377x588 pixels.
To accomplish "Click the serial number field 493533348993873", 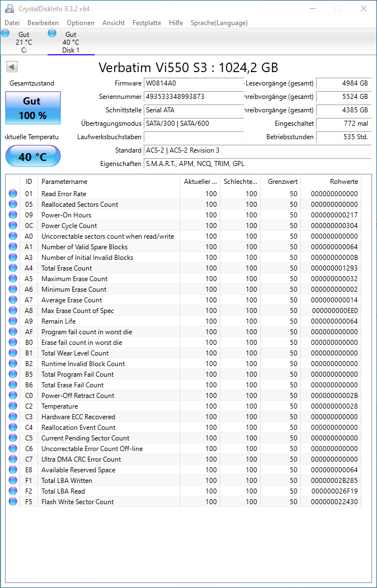I will click(x=194, y=97).
